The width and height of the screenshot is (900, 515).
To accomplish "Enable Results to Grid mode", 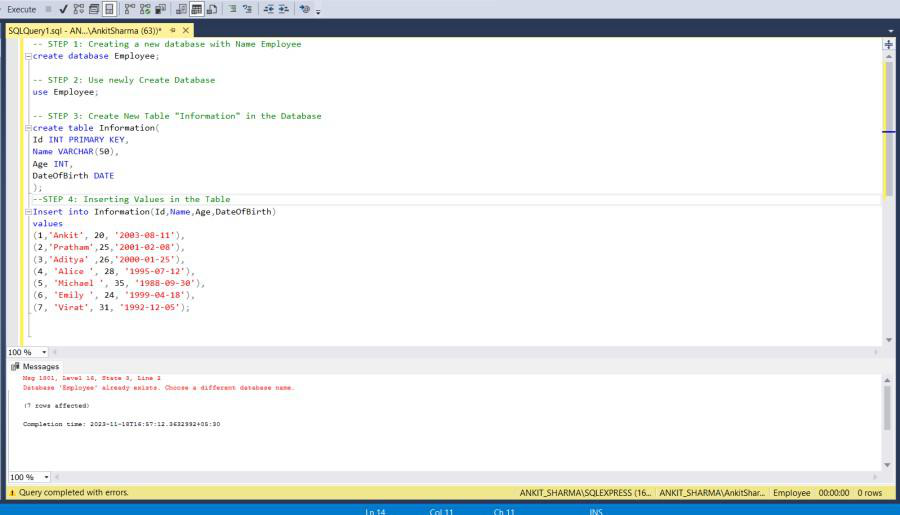I will pos(197,9).
